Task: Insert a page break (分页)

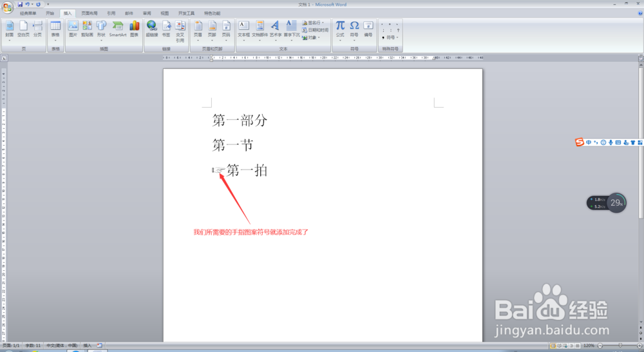Action: 37,29
